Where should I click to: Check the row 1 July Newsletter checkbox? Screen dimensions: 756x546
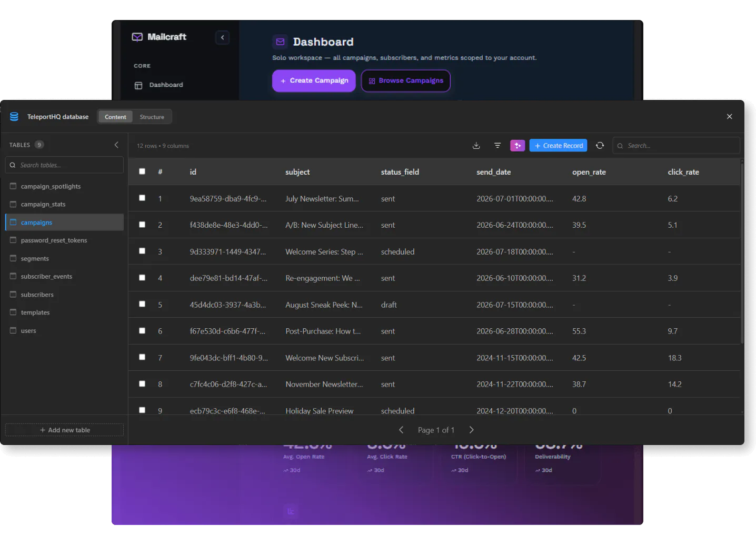point(142,198)
